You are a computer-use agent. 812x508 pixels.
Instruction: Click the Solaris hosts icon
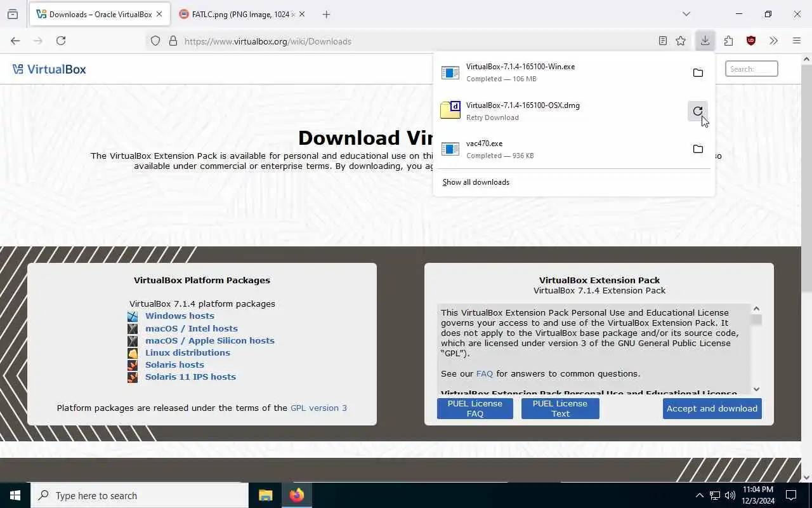[x=133, y=365]
